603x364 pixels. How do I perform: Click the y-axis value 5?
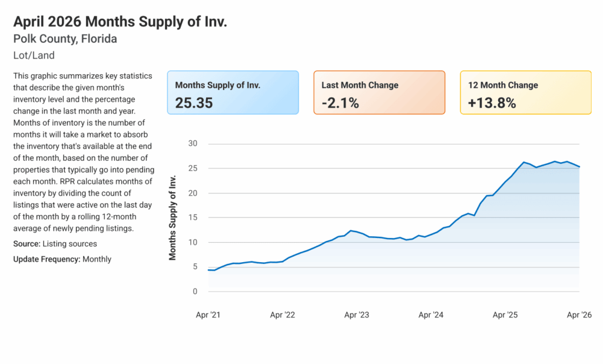(195, 267)
